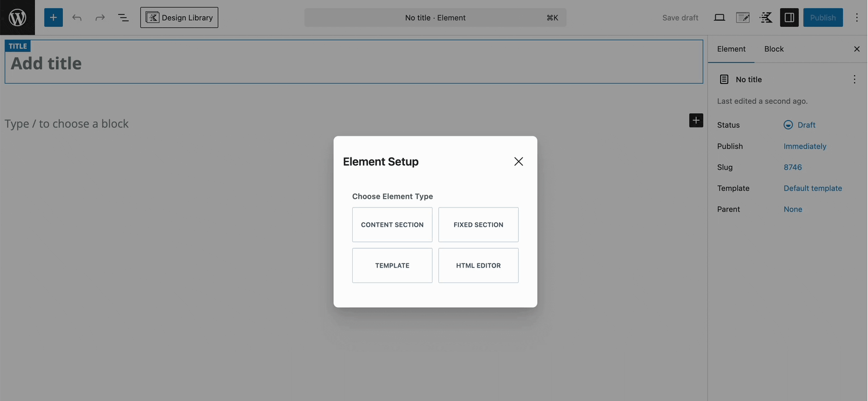Open the block inserter plus button

tap(53, 17)
